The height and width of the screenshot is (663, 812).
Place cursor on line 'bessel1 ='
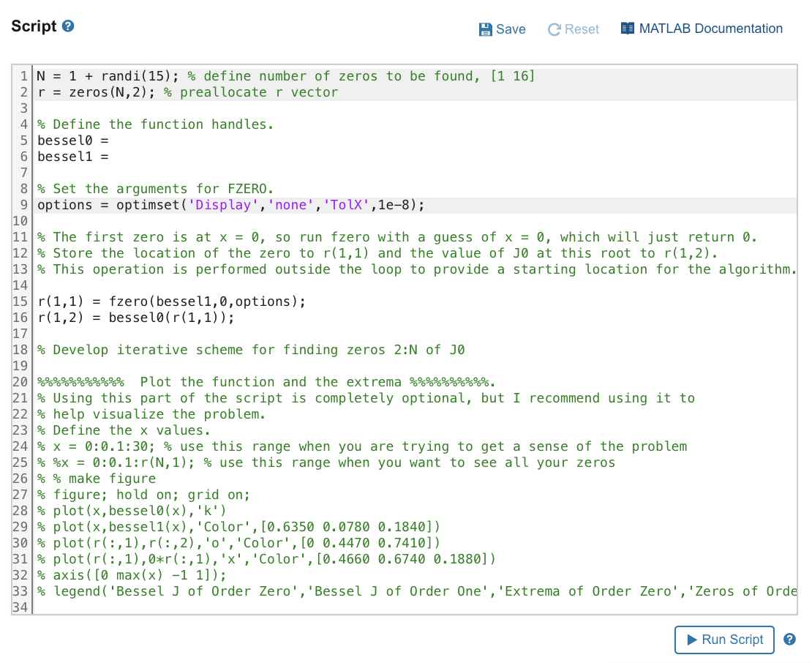[x=73, y=157]
